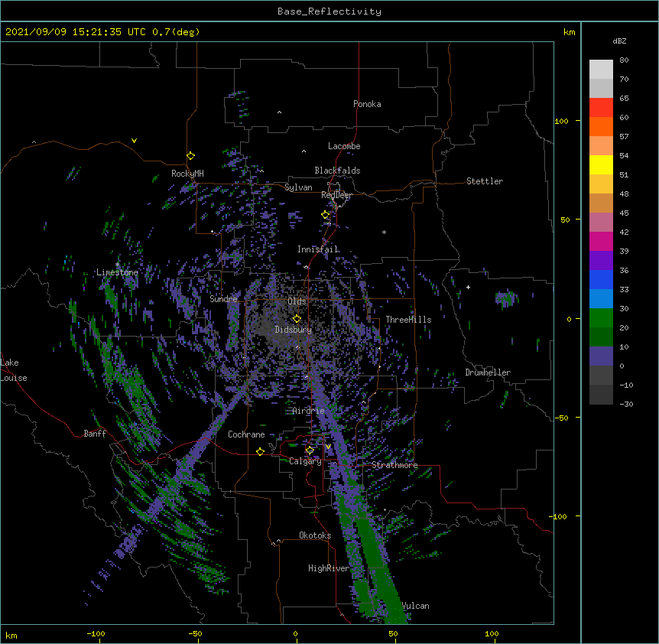
Task: Select the yellow station marker beside Olds
Action: 297,319
